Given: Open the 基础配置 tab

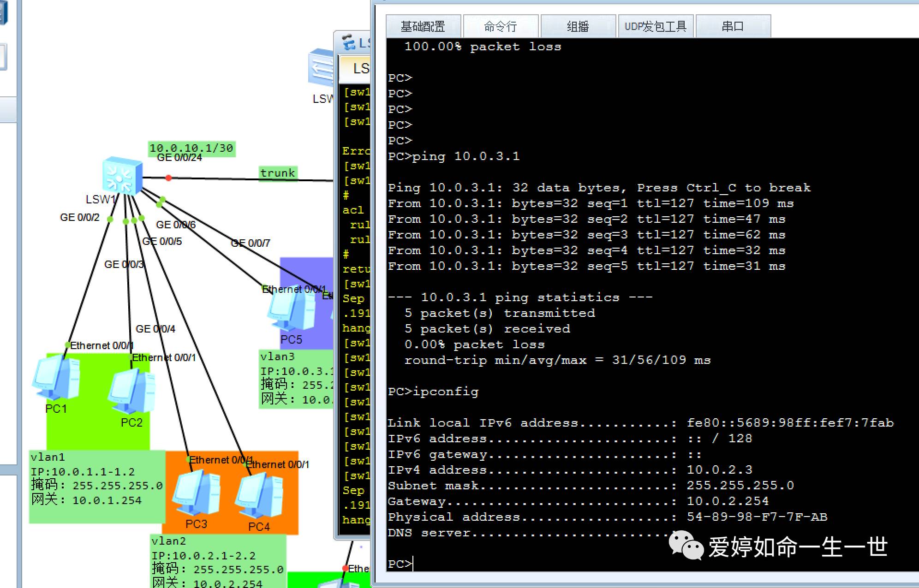Looking at the screenshot, I should (423, 26).
